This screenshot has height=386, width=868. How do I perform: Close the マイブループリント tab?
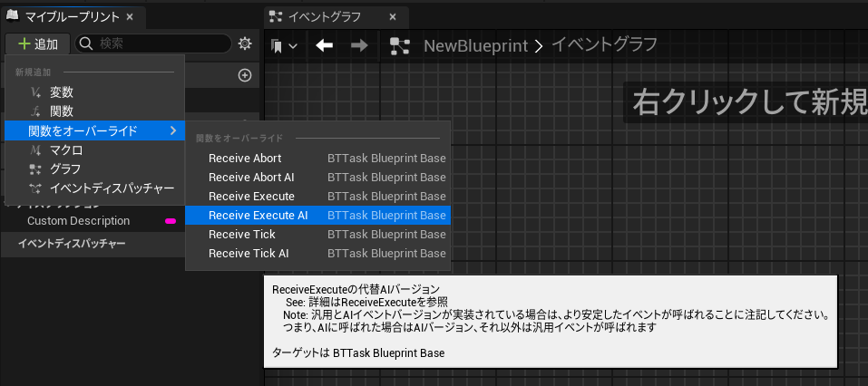[130, 17]
